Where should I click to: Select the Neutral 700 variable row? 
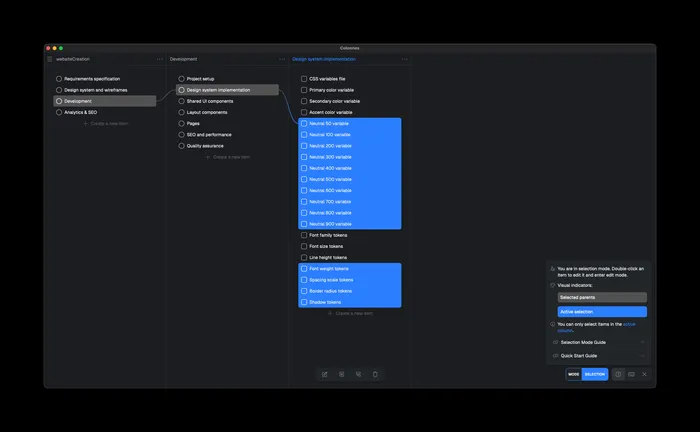[350, 202]
